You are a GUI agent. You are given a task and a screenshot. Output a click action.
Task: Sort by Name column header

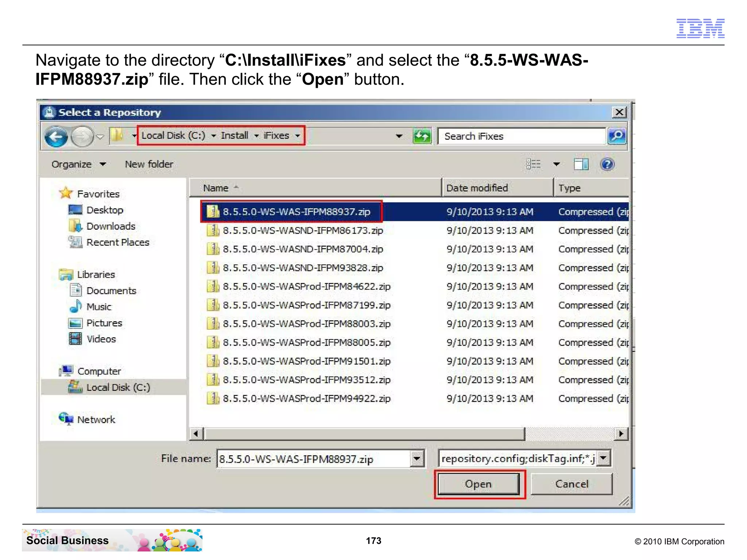point(316,188)
